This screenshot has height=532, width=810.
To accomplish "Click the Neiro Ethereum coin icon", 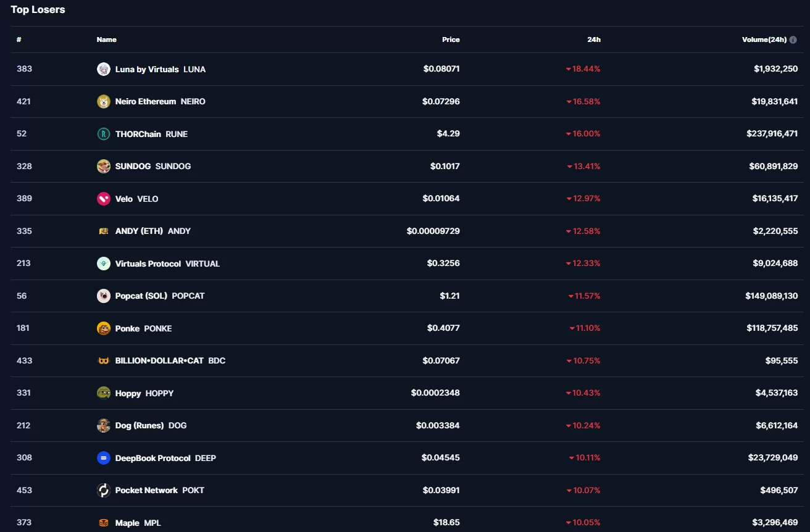I will click(104, 101).
